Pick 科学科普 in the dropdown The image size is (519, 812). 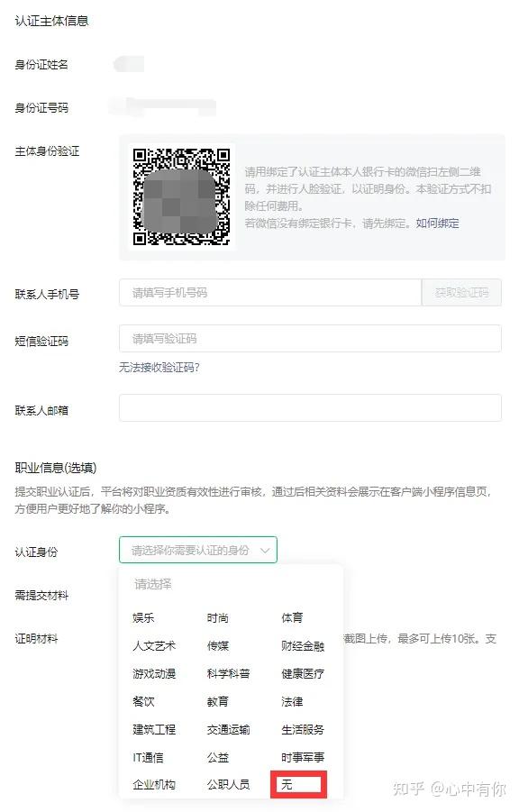point(229,674)
